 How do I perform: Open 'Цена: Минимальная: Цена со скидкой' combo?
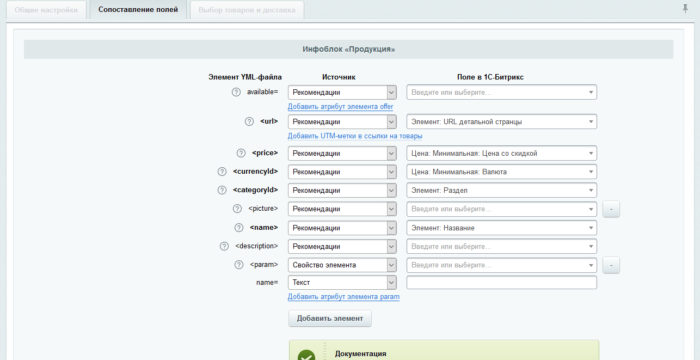click(x=501, y=153)
